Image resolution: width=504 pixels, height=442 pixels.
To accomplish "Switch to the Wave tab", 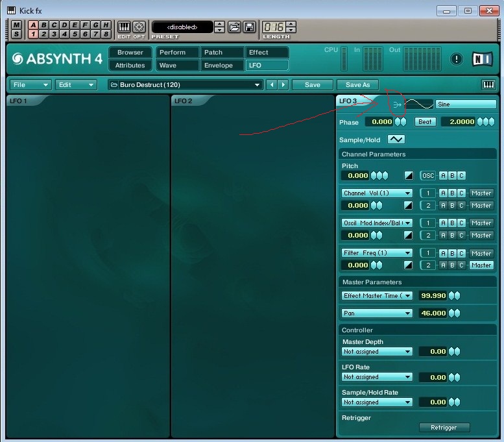I will point(178,66).
